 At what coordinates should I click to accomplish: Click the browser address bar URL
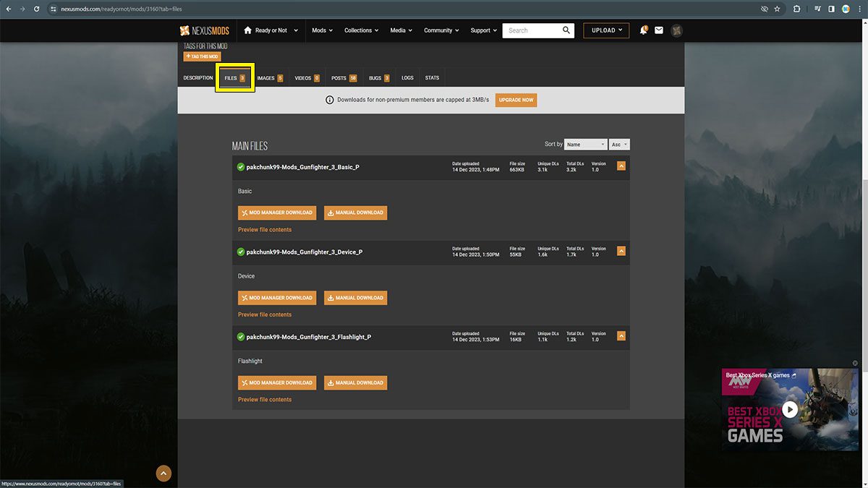tap(121, 9)
